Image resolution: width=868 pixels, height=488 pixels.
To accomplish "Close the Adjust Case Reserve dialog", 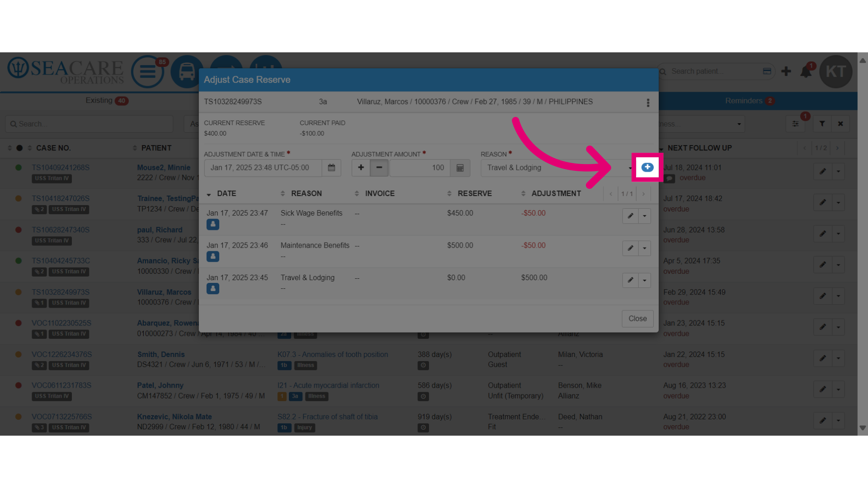I will (637, 319).
